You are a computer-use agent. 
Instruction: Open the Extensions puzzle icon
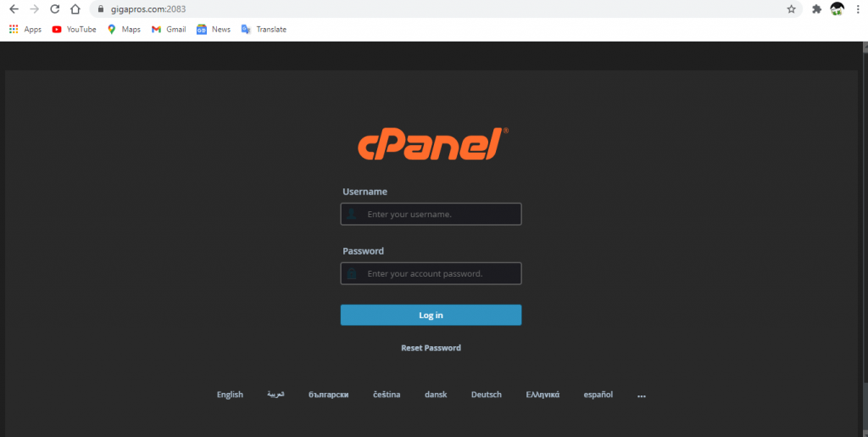816,9
